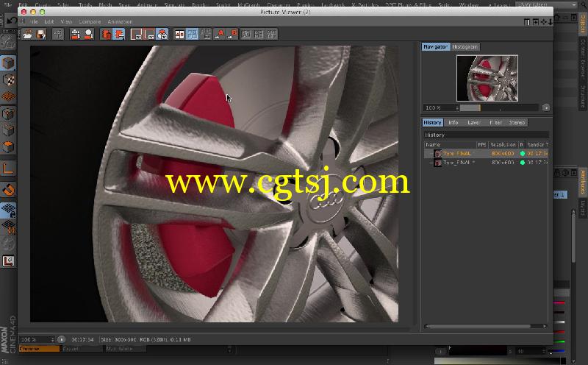This screenshot has height=365, width=588.
Task: Click the Undo arrow in the Cinema 4D window
Action: [x=11, y=21]
